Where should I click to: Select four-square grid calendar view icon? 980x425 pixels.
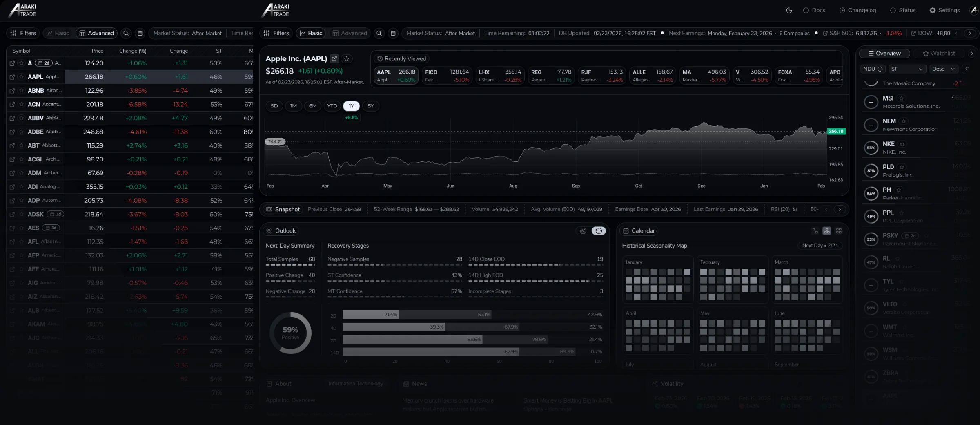(839, 231)
